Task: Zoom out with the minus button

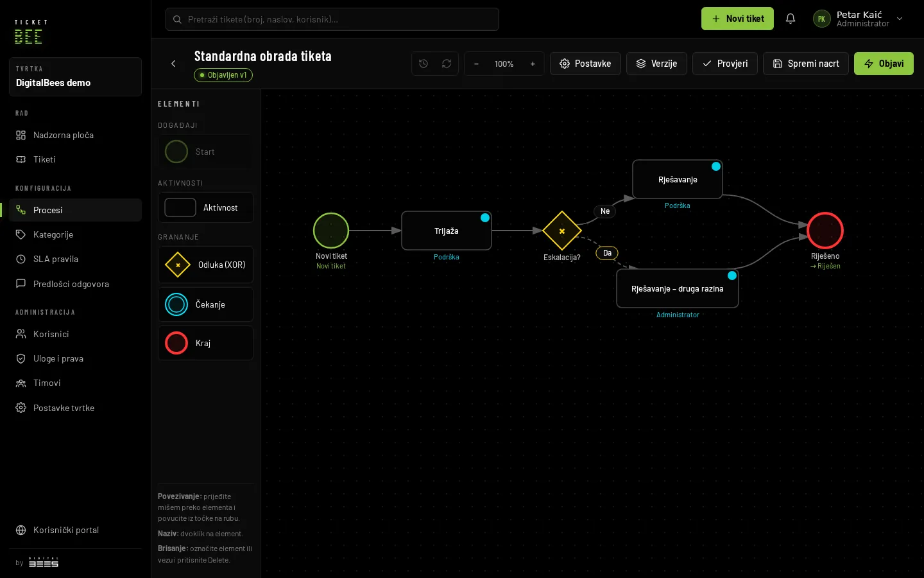Action: point(476,64)
